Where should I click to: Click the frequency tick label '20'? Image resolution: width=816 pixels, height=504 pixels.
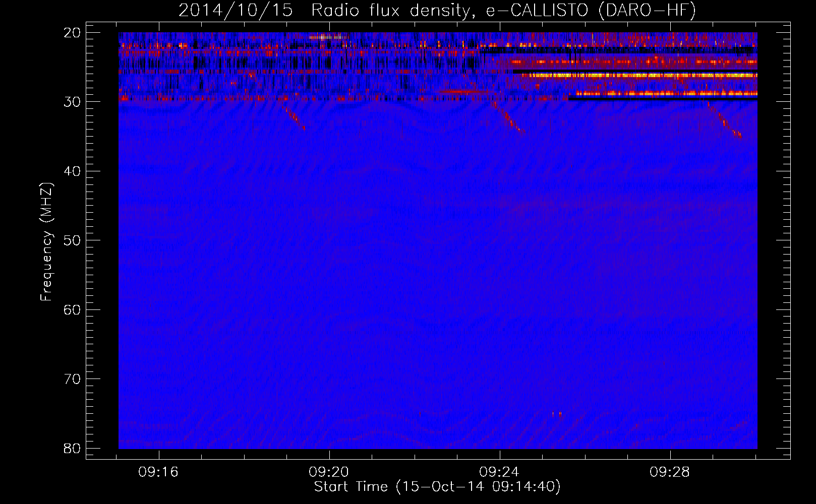[73, 33]
